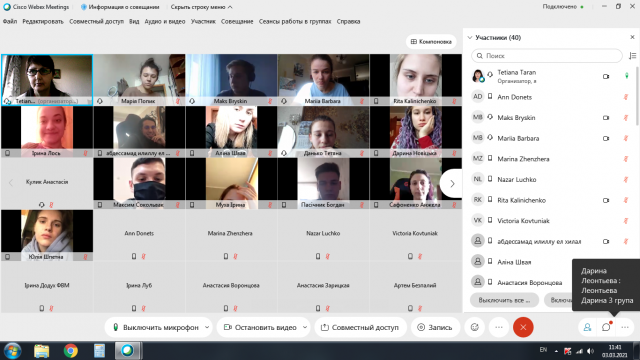640x360 pixels.
Task: Select Tetiana organizer video thumbnail
Action: click(47, 80)
